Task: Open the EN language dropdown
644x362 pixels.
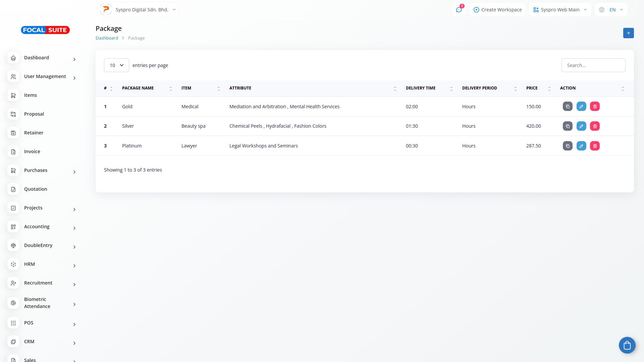Action: click(x=611, y=10)
